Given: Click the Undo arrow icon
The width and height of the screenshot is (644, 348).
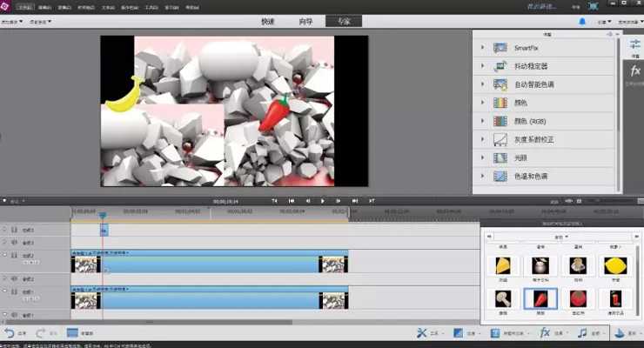Looking at the screenshot, I should click(x=10, y=333).
